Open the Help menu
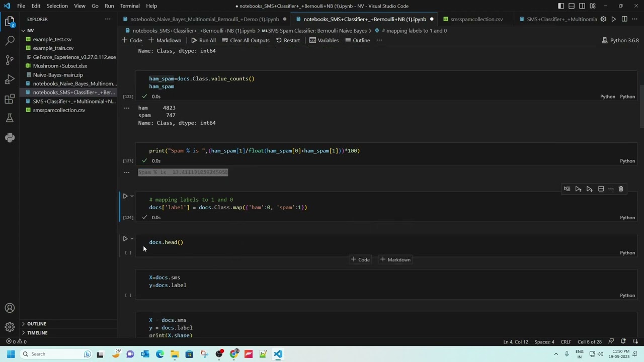The width and height of the screenshot is (644, 362). pyautogui.click(x=151, y=6)
